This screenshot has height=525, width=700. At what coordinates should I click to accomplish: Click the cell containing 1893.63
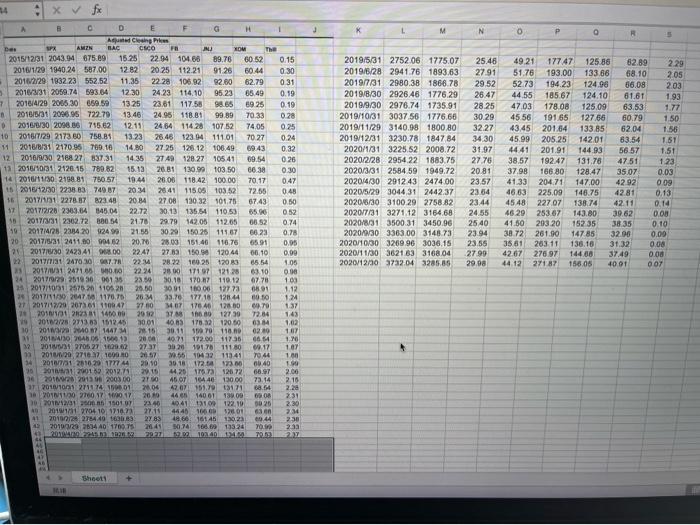coord(443,71)
